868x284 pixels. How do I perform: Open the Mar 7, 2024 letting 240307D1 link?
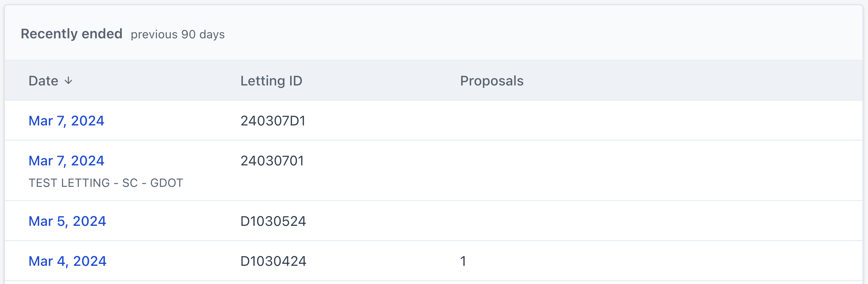point(66,121)
